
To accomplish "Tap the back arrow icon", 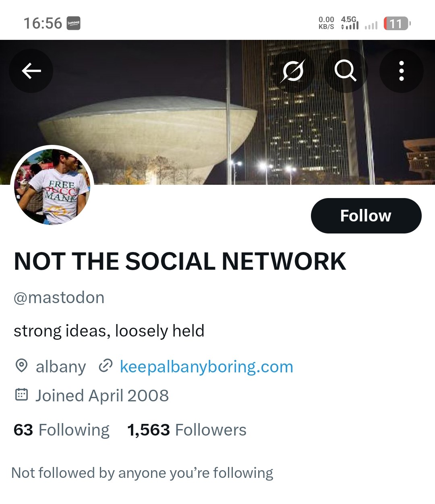I will click(x=31, y=71).
